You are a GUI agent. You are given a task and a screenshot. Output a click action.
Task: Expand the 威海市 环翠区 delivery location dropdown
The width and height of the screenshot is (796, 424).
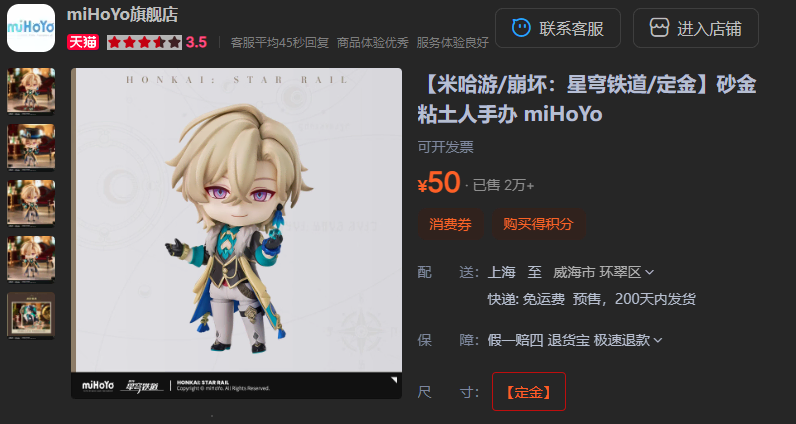649,273
